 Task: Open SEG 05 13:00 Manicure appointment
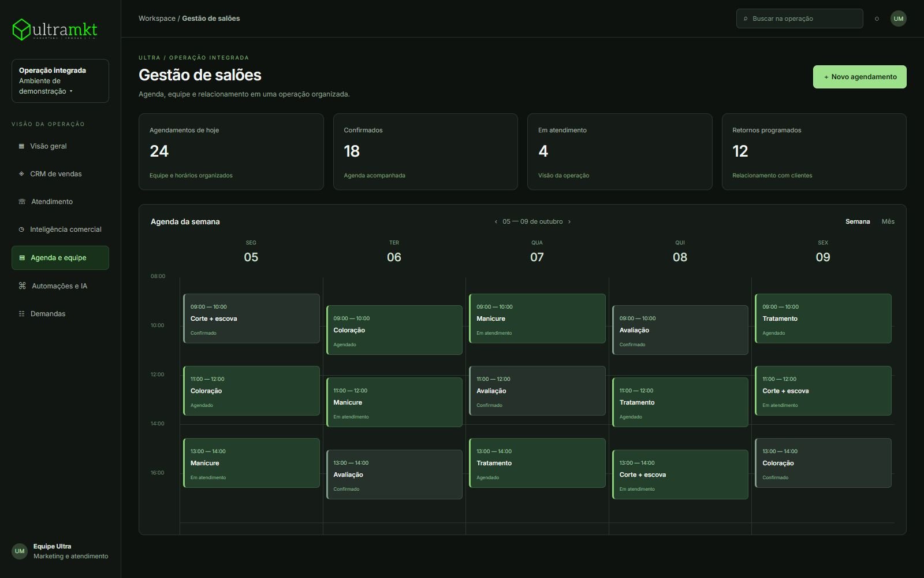pyautogui.click(x=251, y=463)
